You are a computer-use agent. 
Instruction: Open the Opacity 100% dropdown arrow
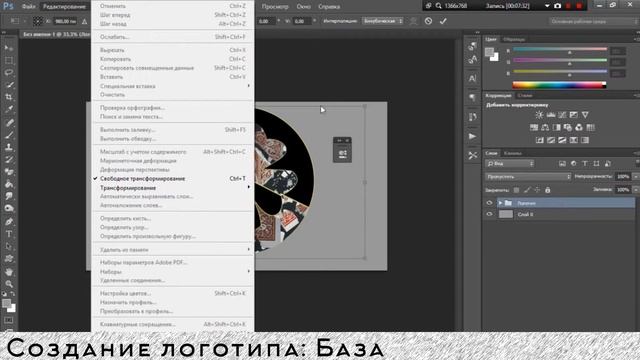click(635, 177)
